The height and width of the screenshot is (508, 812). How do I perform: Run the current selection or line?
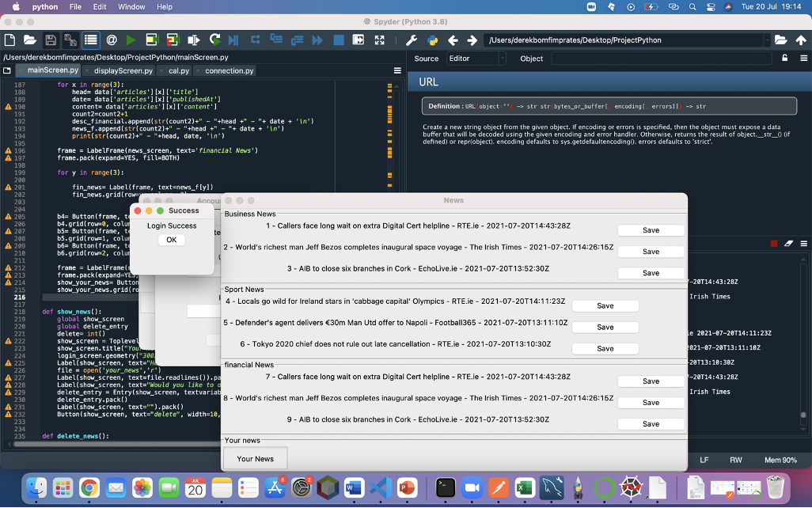point(193,40)
